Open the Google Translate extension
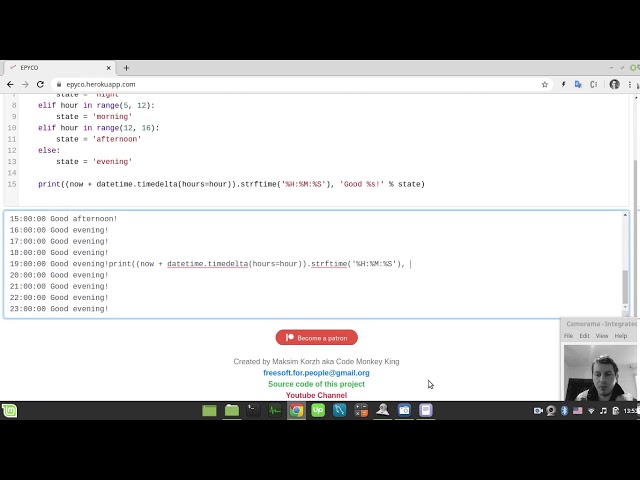This screenshot has height=480, width=640. [578, 84]
